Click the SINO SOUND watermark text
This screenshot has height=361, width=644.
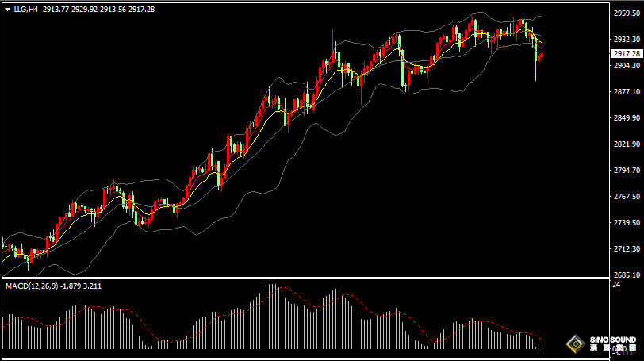point(612,340)
